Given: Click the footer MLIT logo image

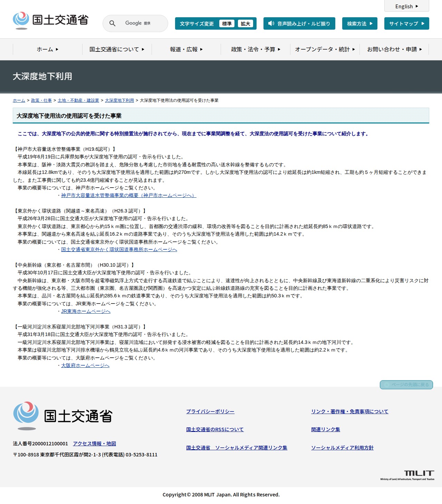Looking at the screenshot, I should click(x=63, y=416).
